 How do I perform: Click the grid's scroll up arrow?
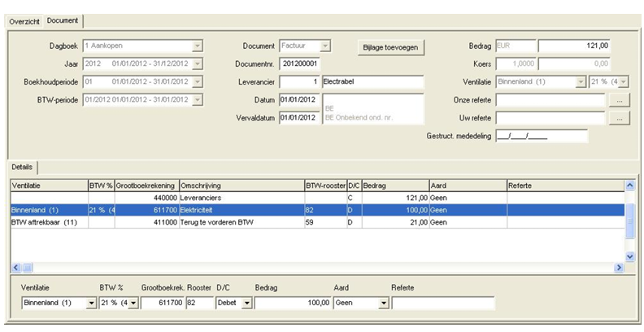[630, 186]
